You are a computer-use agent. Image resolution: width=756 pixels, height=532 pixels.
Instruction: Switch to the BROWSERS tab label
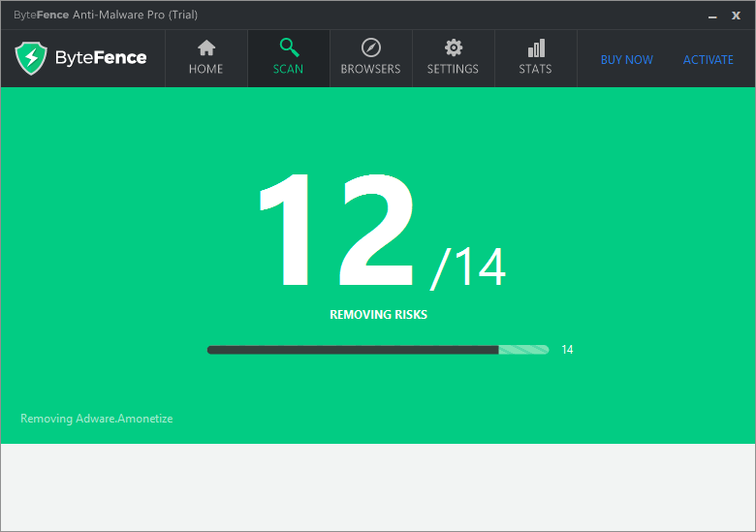coord(371,69)
